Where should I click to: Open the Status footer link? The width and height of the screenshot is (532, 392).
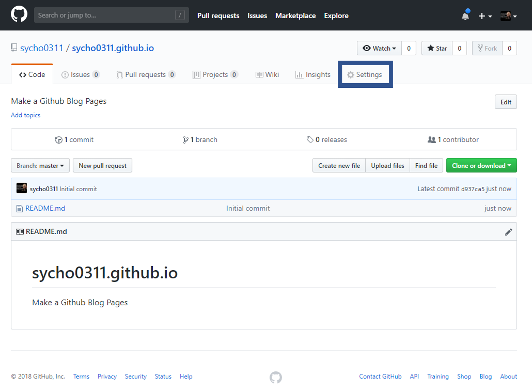pyautogui.click(x=163, y=376)
